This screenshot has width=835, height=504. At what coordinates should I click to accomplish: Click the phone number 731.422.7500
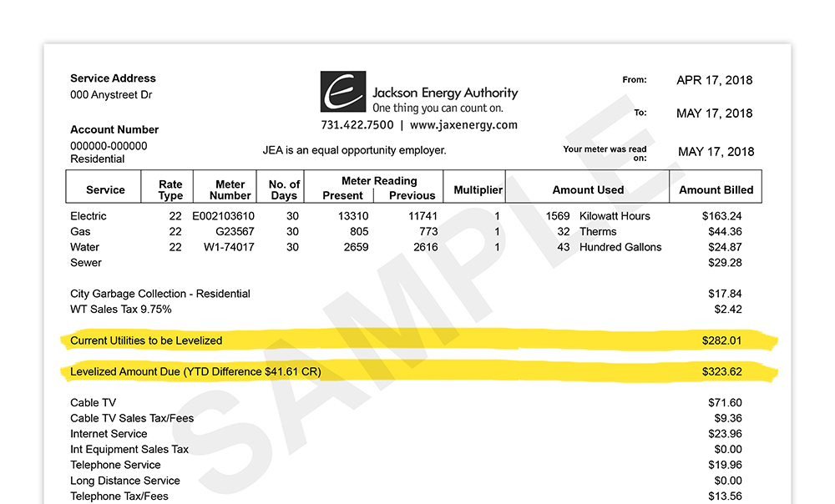coord(357,125)
